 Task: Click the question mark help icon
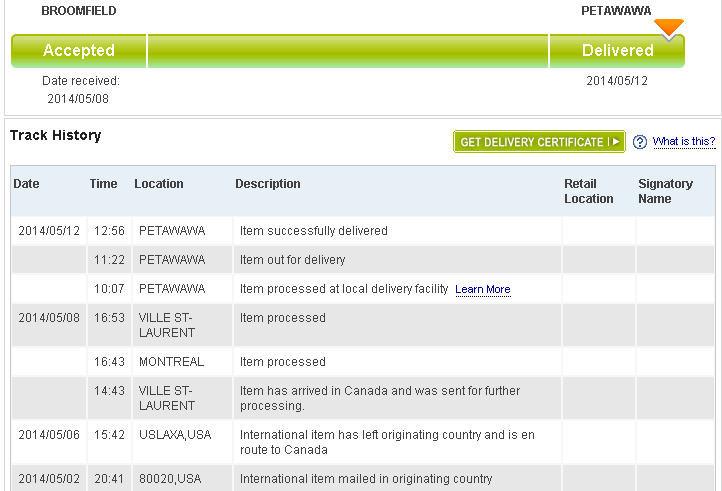(x=640, y=142)
